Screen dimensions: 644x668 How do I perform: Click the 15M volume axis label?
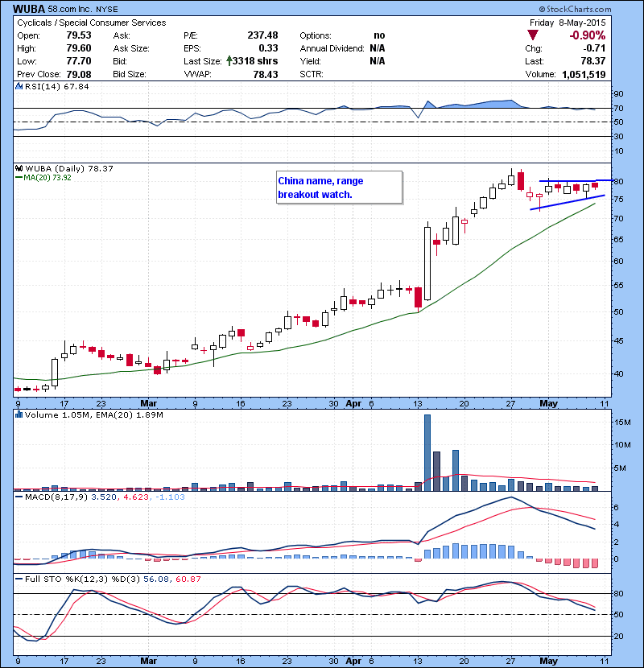[623, 423]
